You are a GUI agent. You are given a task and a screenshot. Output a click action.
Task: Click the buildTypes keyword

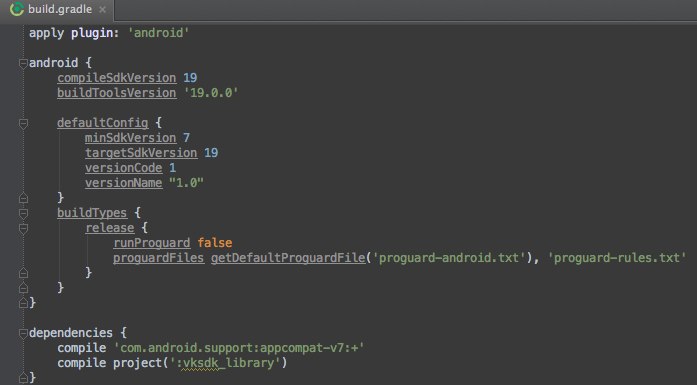92,213
